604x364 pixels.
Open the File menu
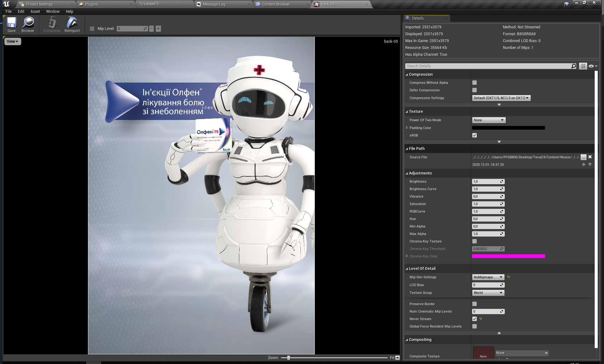pos(9,12)
